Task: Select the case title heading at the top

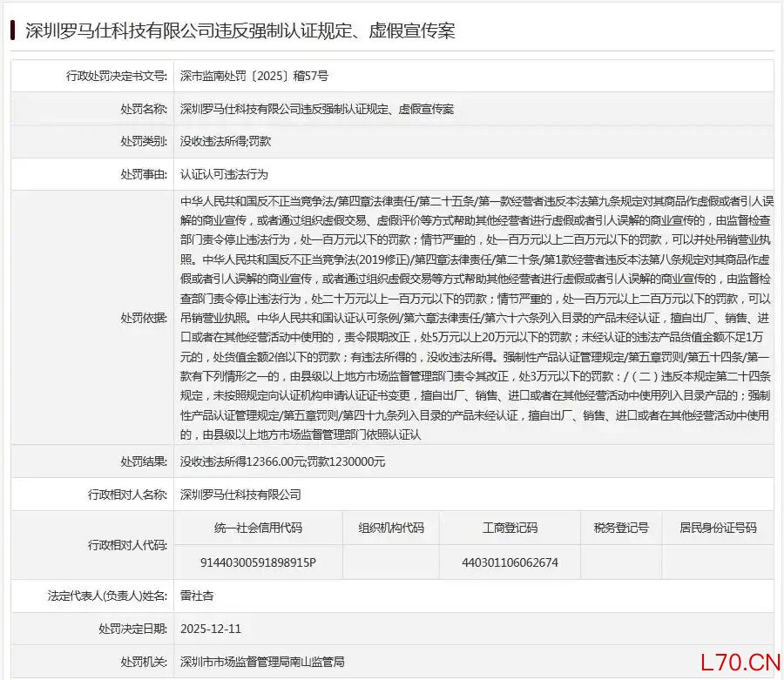Action: (x=240, y=30)
